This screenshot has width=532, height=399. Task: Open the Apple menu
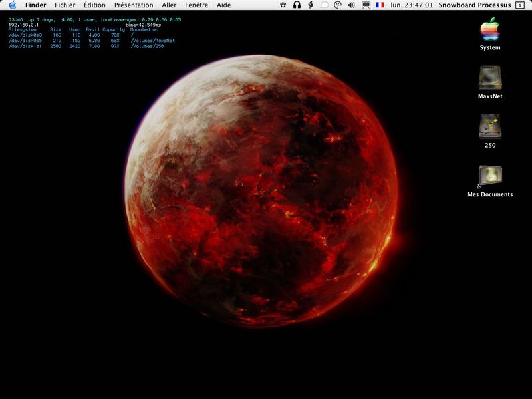(x=12, y=5)
